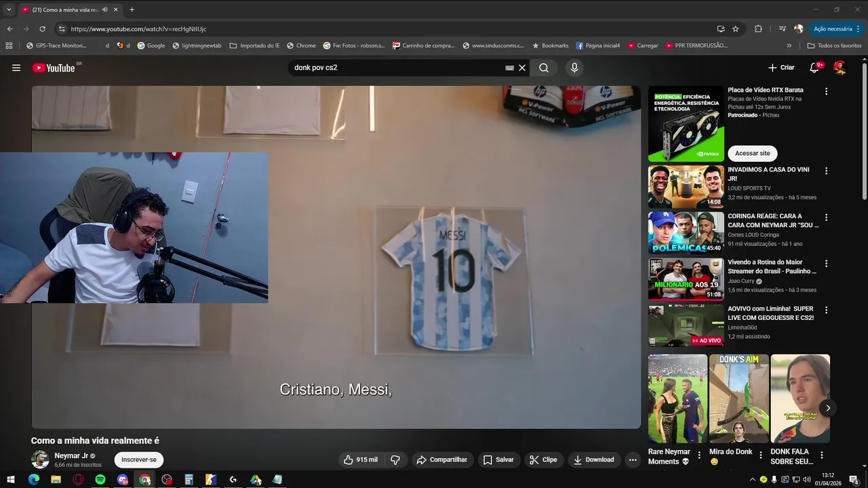
Task: Click Acessar site on the ad
Action: point(753,153)
